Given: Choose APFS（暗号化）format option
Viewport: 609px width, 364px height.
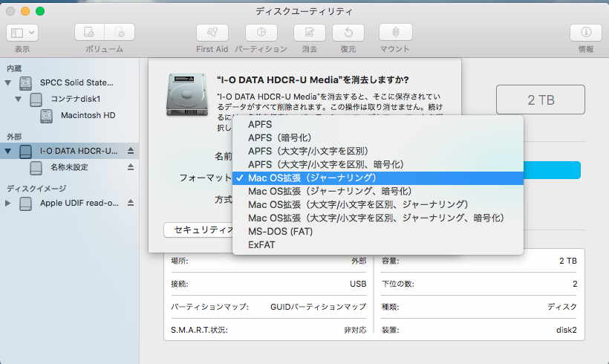Looking at the screenshot, I should pos(378,137).
